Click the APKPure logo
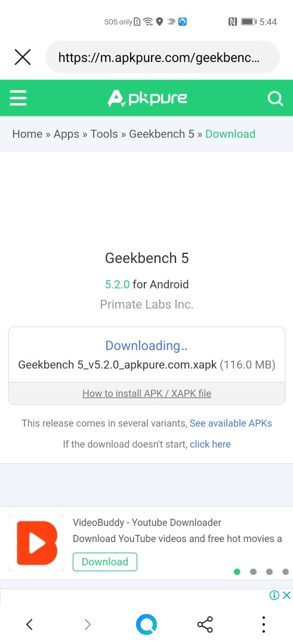Screen dimensions: 293x644 [147, 98]
